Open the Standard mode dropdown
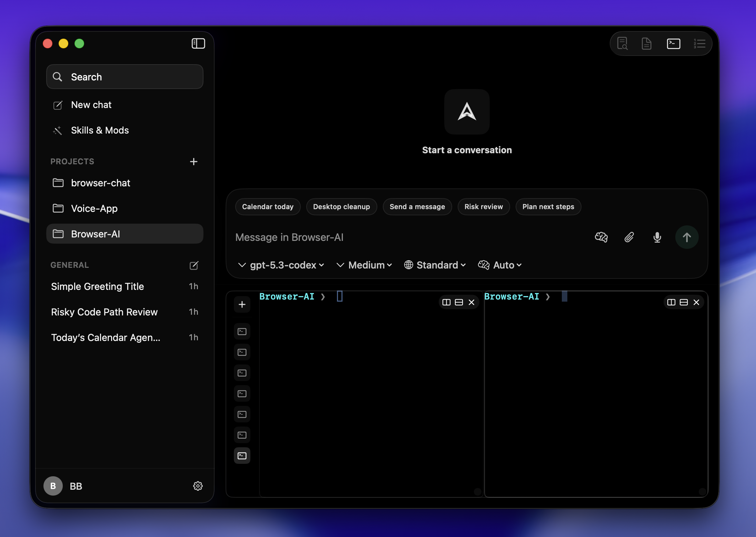The image size is (756, 537). [436, 265]
